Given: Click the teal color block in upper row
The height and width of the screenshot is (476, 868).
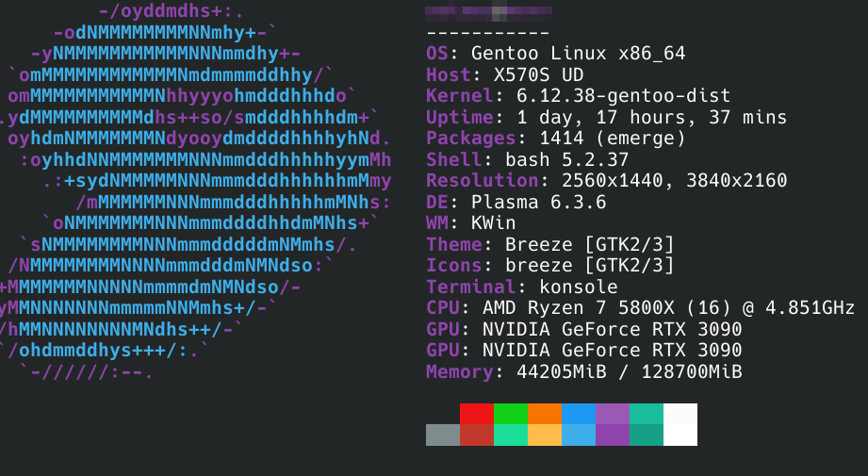Looking at the screenshot, I should click(646, 414).
